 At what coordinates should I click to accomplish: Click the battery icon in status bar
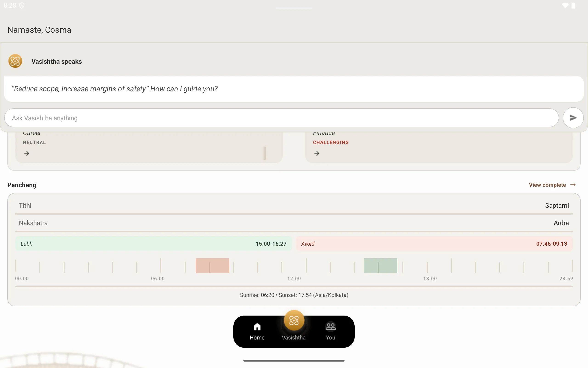(574, 5)
